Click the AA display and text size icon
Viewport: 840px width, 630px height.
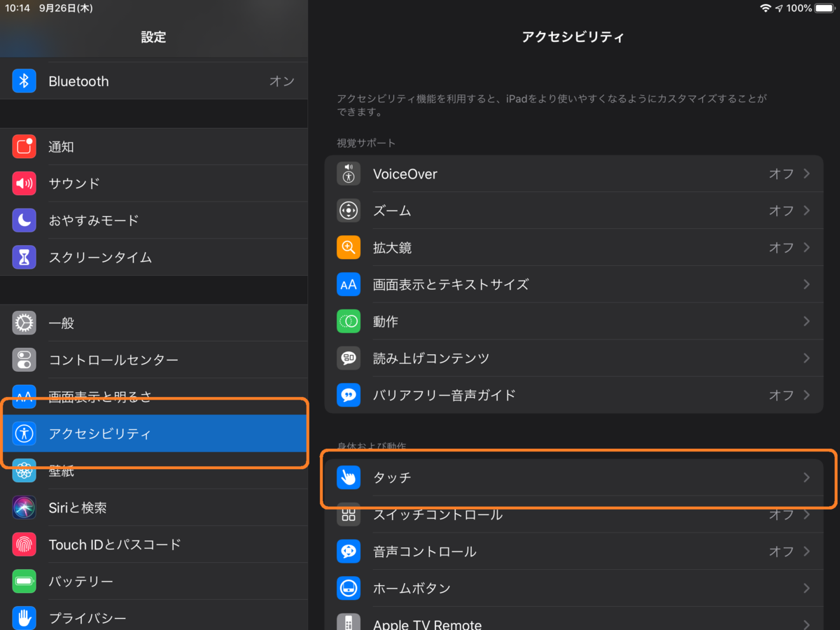(348, 284)
